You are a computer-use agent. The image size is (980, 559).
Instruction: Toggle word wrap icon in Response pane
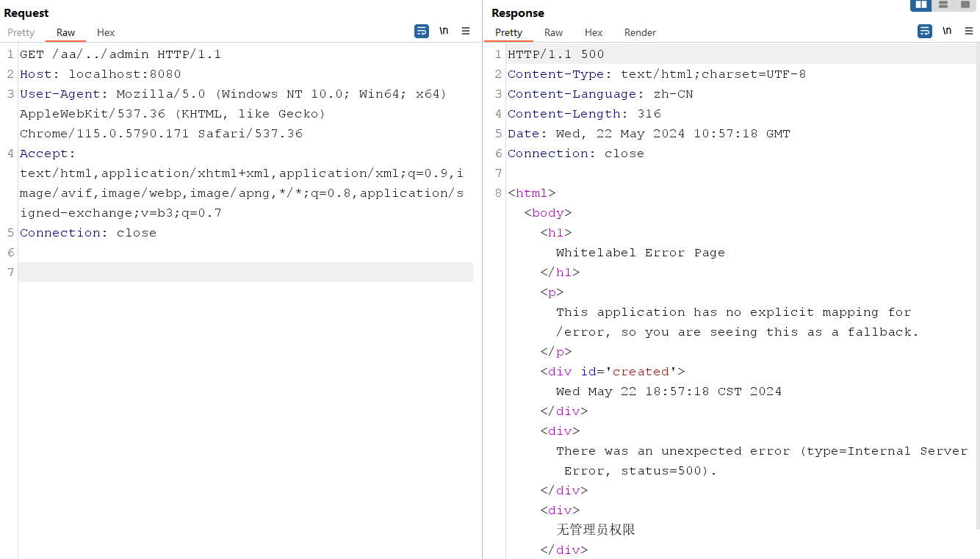(x=925, y=31)
